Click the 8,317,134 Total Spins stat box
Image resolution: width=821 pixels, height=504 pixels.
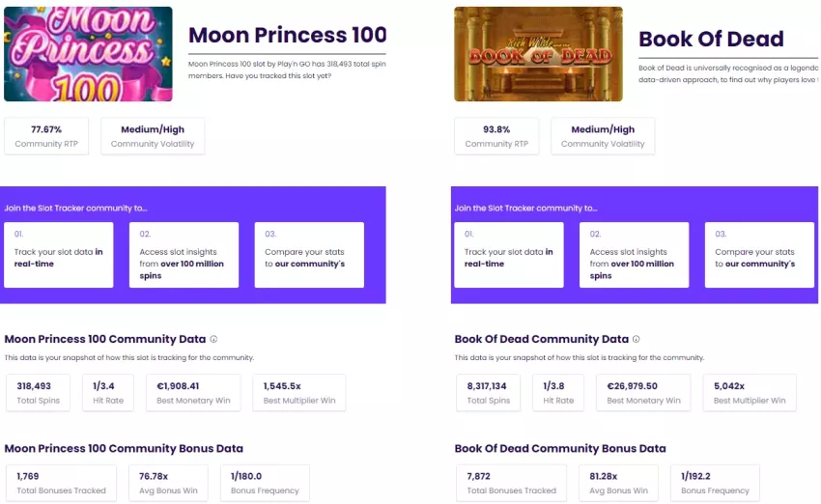point(488,393)
